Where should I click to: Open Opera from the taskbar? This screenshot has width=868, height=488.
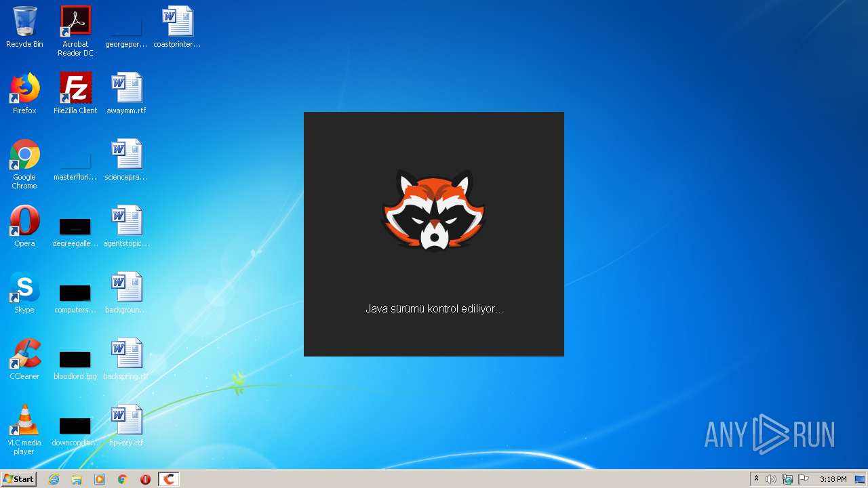tap(145, 479)
